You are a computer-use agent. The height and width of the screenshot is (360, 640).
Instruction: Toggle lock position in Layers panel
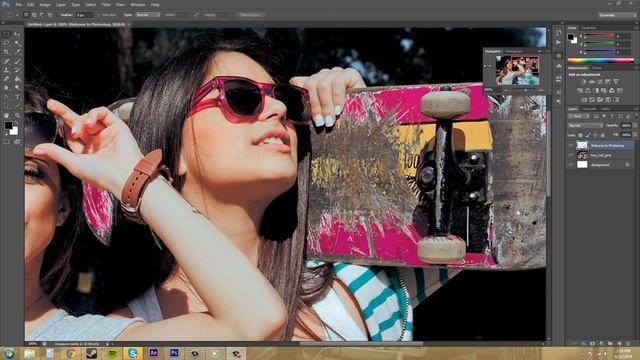point(596,135)
